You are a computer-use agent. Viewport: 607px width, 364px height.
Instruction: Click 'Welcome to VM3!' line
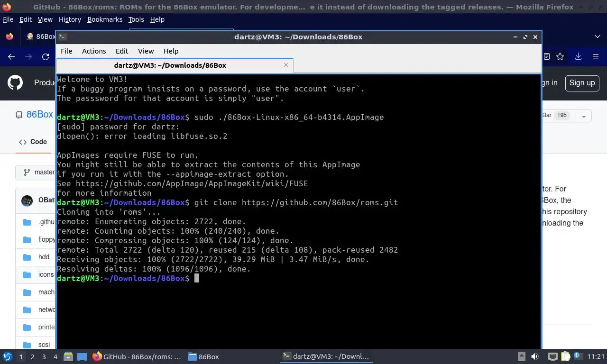point(92,79)
